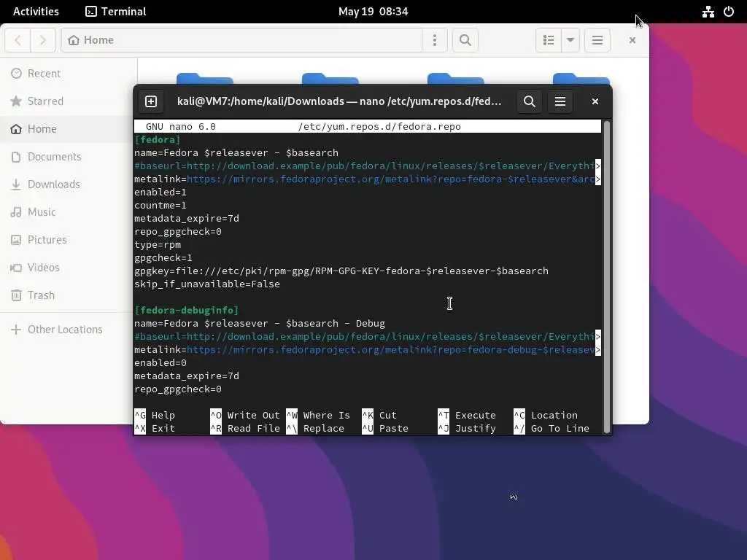Expand Files view options dropdown arrow
This screenshot has height=560, width=747.
click(570, 40)
